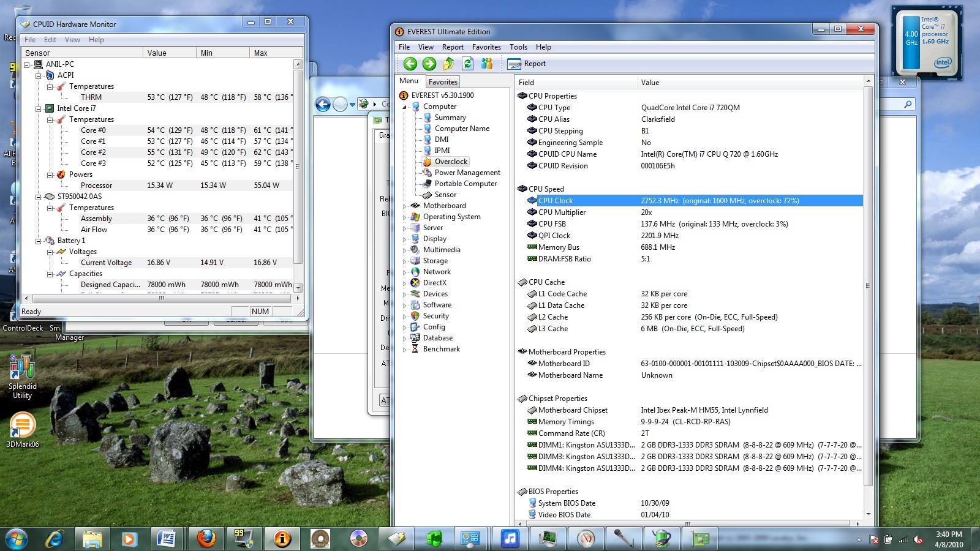Open the Favorites menu in EVEREST menu bar

(486, 47)
